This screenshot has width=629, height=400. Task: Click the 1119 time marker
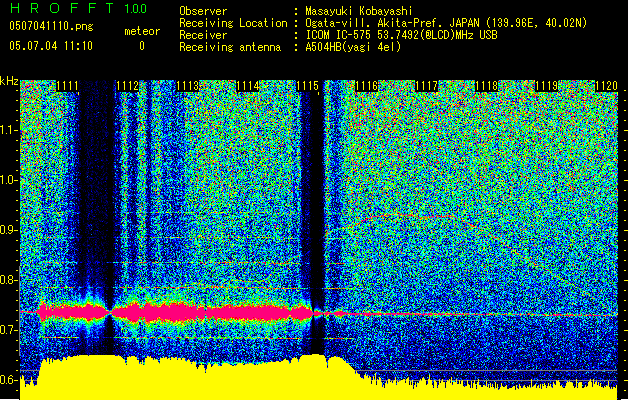(x=546, y=86)
